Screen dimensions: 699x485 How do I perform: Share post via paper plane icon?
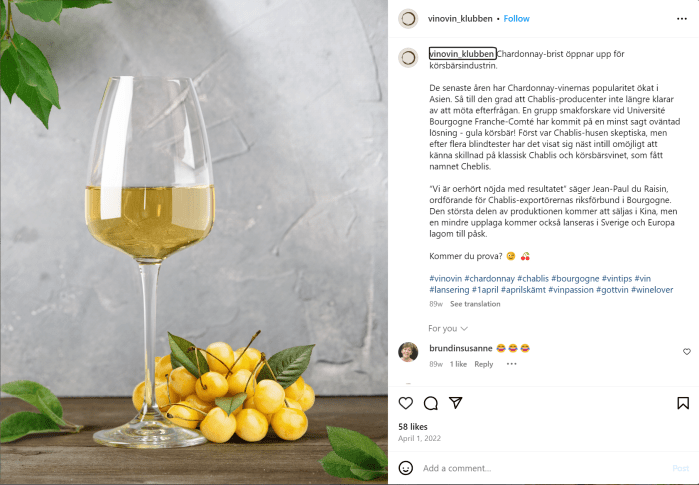(x=456, y=403)
